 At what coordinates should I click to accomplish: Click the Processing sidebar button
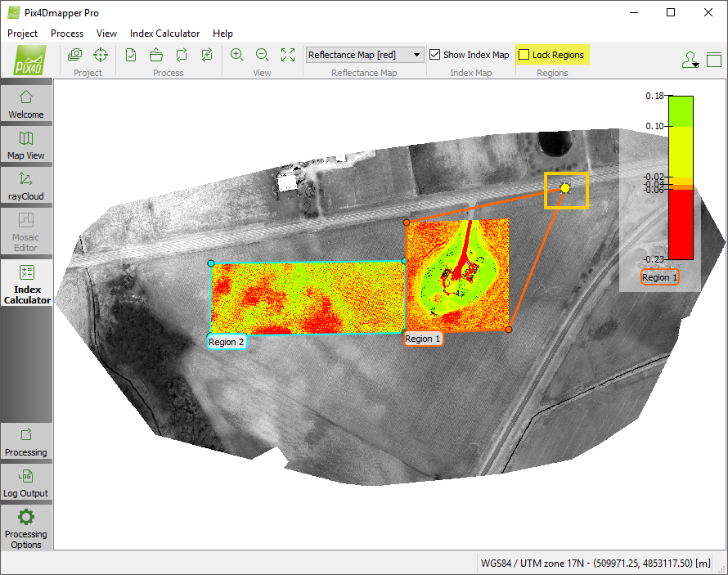[26, 442]
